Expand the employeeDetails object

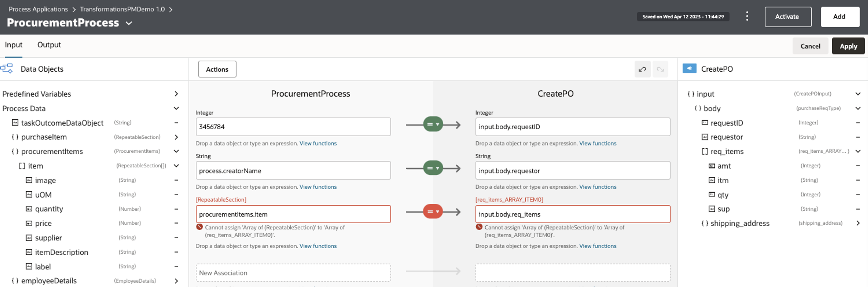coord(176,281)
